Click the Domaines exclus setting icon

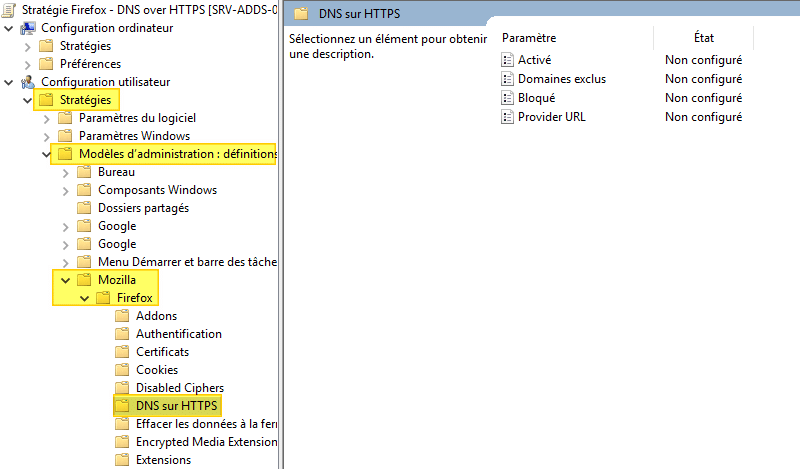507,79
